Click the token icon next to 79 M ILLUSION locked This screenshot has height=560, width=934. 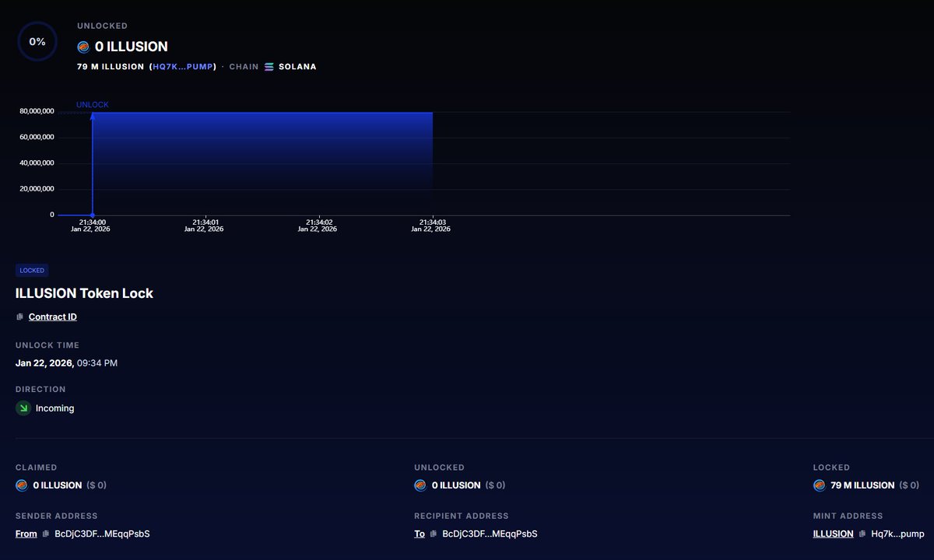tap(820, 485)
